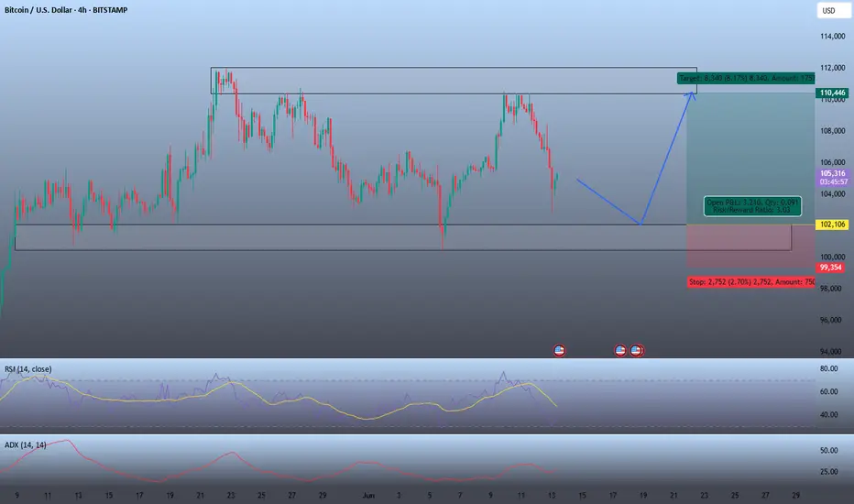
Task: Click the 106,000 price axis label
Action: coord(833,162)
